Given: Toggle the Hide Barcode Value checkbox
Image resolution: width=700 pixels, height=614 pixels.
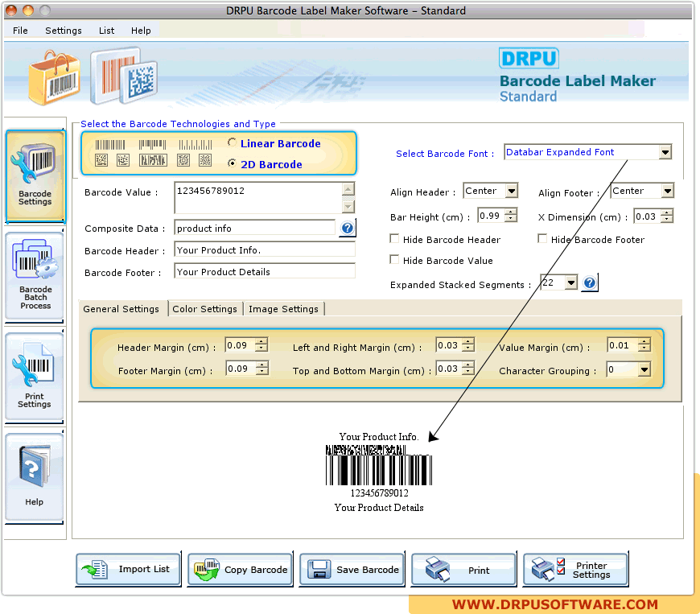Looking at the screenshot, I should 394,260.
